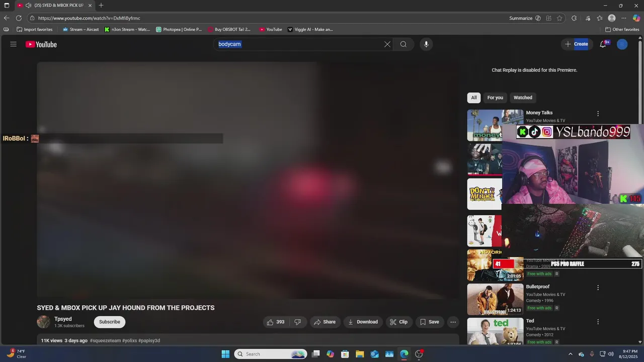
Task: Go back with the browser back arrow
Action: tap(7, 18)
